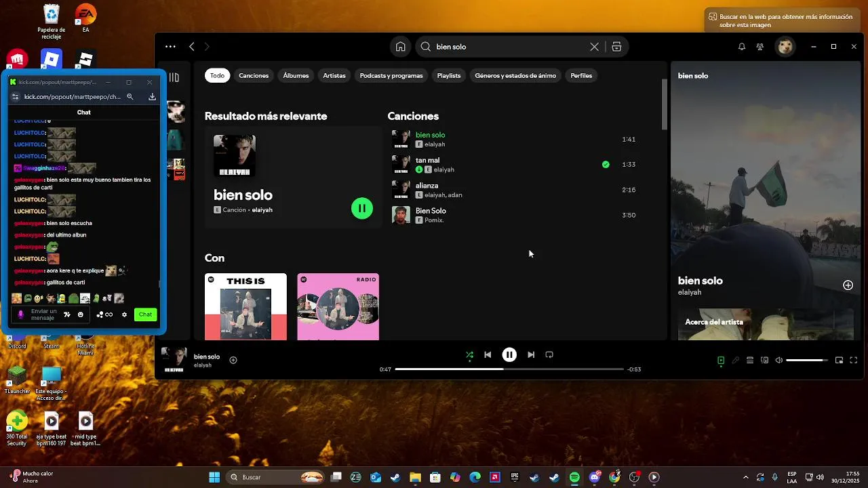868x488 pixels.
Task: Click the Spotify results vertical scrollbar
Action: click(x=665, y=105)
